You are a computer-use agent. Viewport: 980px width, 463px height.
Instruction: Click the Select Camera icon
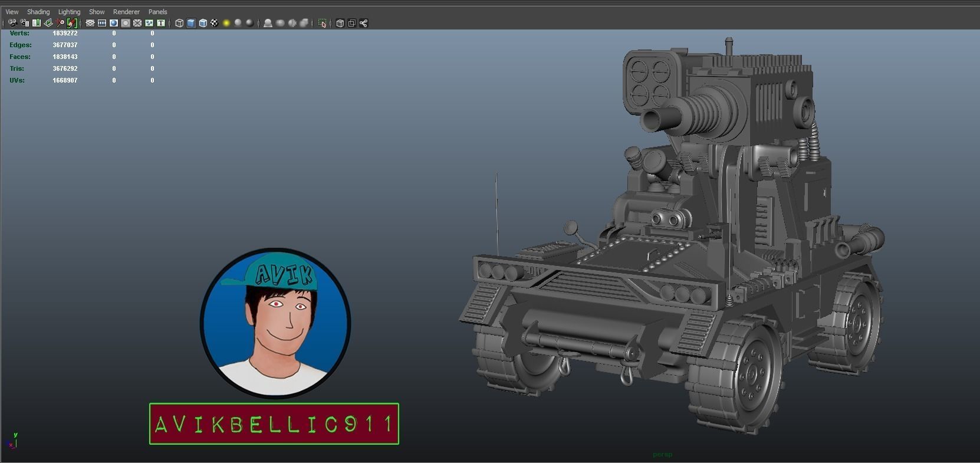pos(12,23)
